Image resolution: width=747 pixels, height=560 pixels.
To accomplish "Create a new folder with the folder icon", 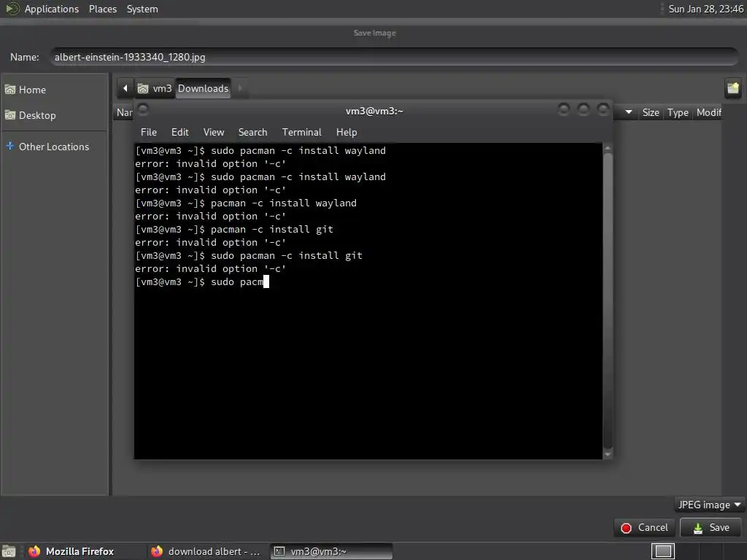I will pos(733,88).
